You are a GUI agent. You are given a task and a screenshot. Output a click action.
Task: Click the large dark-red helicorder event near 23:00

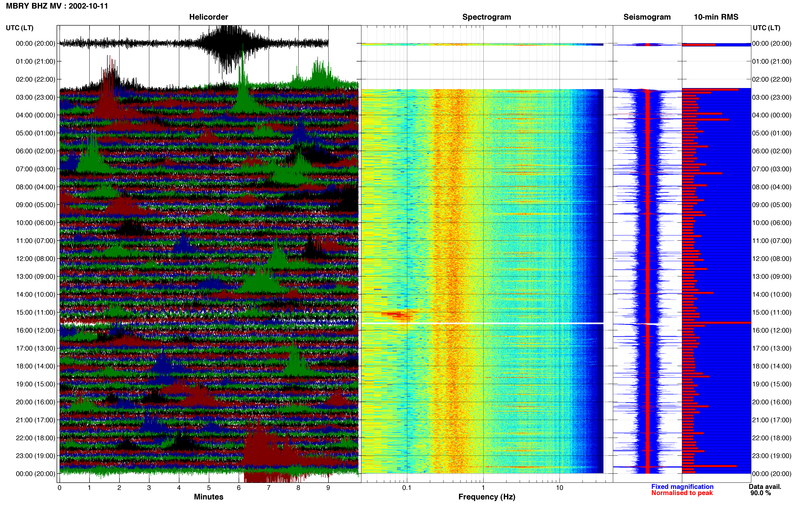click(269, 454)
